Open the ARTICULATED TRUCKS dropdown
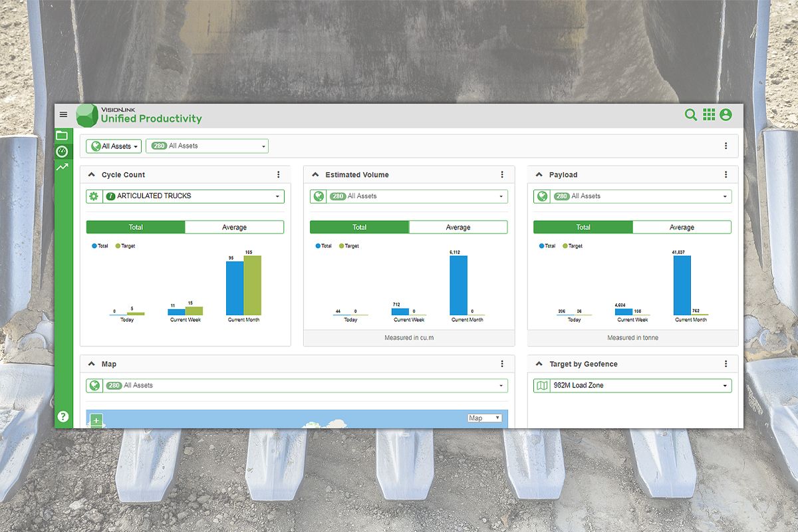Screen dimensions: 798x532 coord(193,196)
